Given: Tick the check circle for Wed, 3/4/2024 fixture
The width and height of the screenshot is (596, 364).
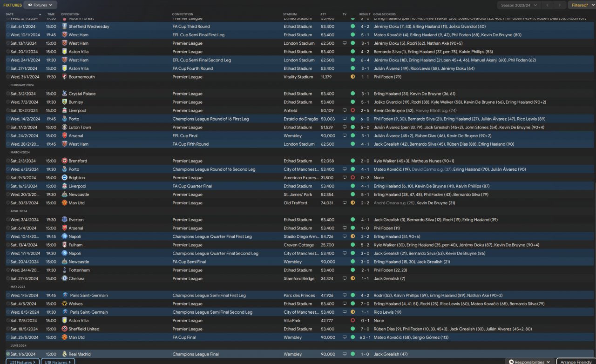Looking at the screenshot, I should click(8, 220).
